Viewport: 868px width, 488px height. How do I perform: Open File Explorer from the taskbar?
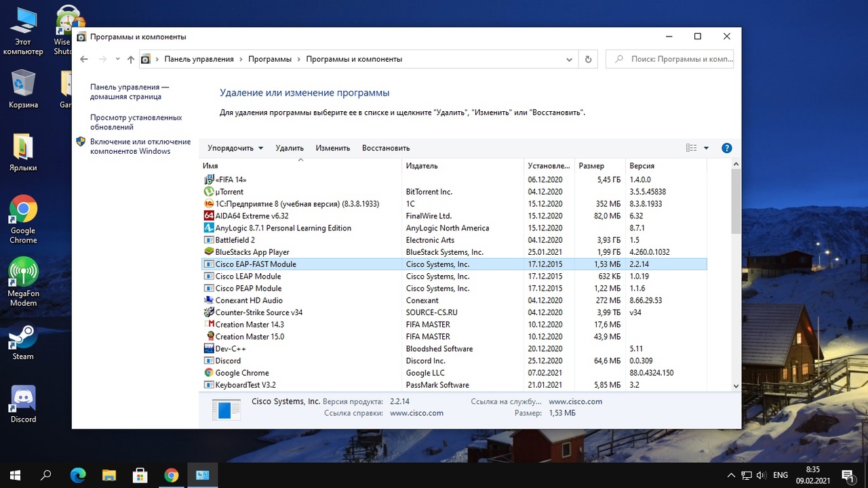[x=109, y=475]
